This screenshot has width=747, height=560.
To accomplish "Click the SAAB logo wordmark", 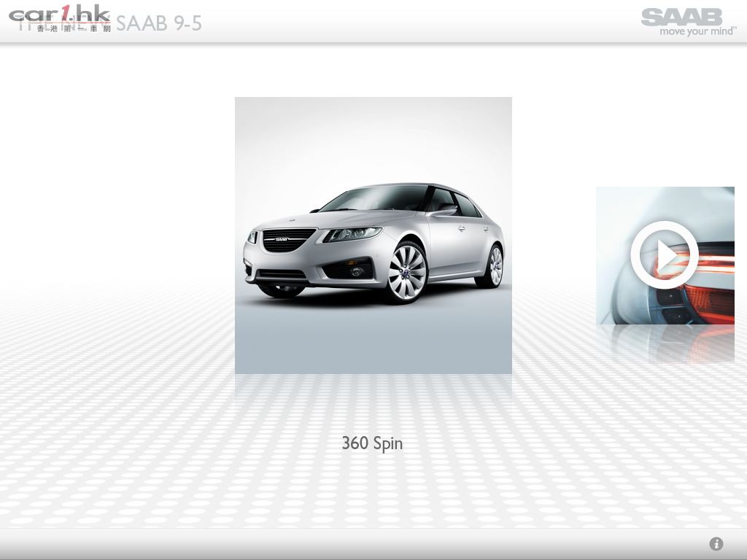I will click(x=681, y=17).
